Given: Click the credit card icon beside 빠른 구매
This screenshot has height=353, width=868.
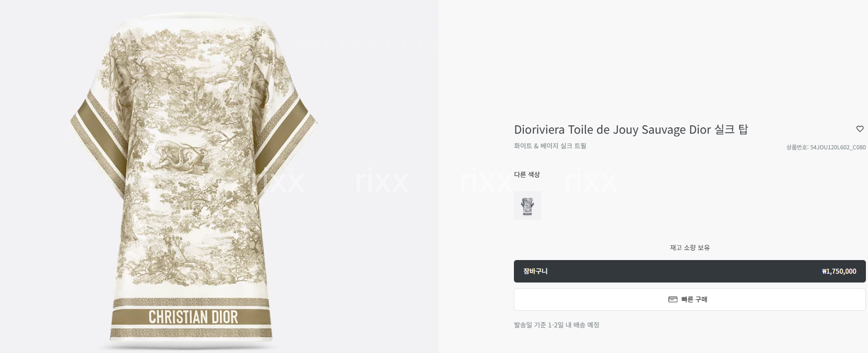Looking at the screenshot, I should pos(673,299).
